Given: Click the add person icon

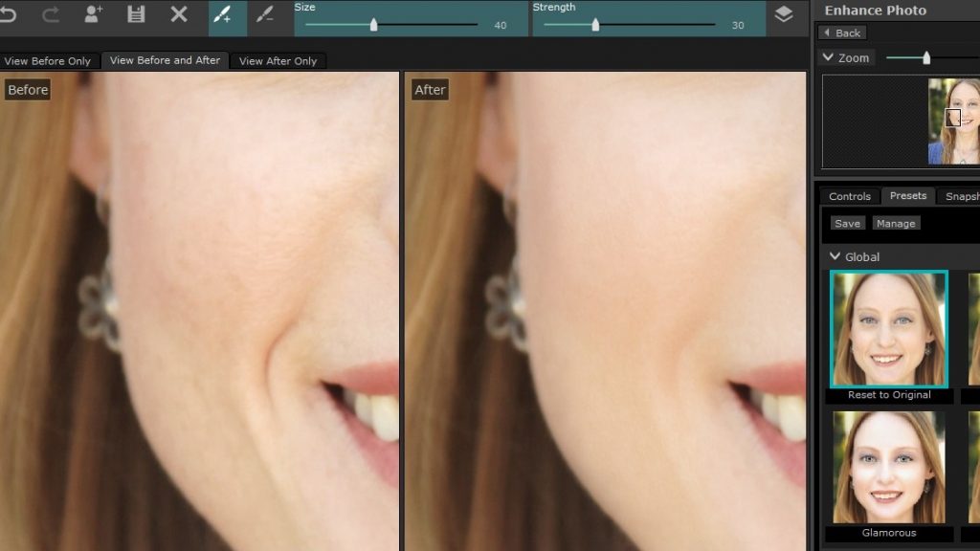Looking at the screenshot, I should click(x=93, y=14).
